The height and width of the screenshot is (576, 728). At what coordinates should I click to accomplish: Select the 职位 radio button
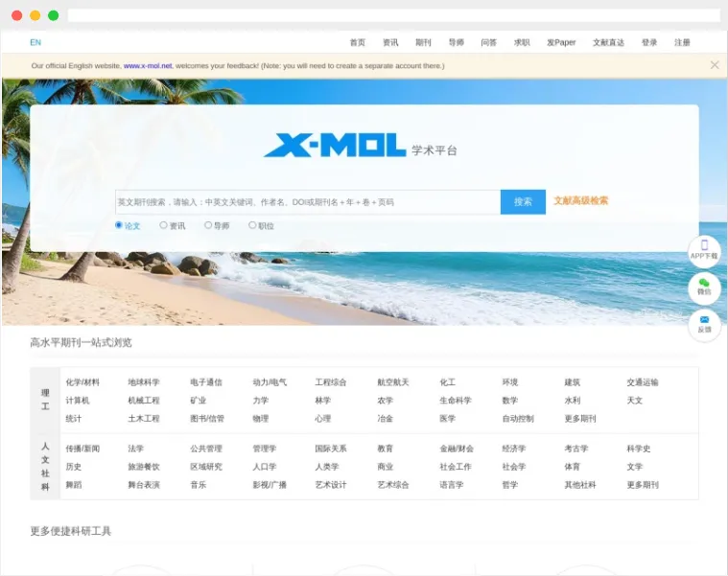(x=252, y=225)
